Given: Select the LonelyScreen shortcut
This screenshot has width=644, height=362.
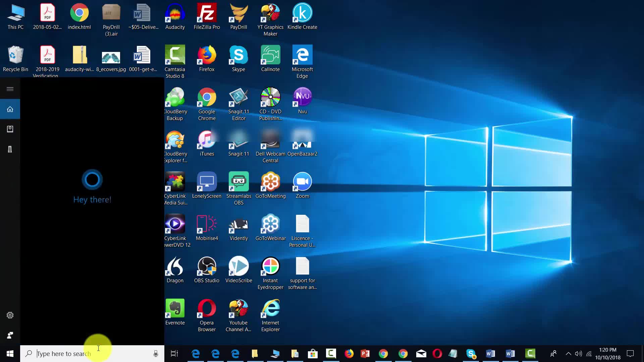Looking at the screenshot, I should tap(207, 185).
